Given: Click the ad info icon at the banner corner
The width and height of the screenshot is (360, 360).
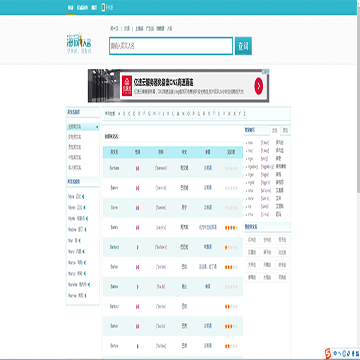Looking at the screenshot, I should [265, 71].
